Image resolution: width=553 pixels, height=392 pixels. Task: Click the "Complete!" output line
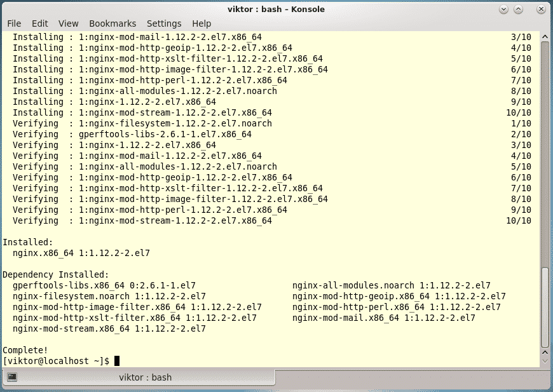click(x=24, y=350)
